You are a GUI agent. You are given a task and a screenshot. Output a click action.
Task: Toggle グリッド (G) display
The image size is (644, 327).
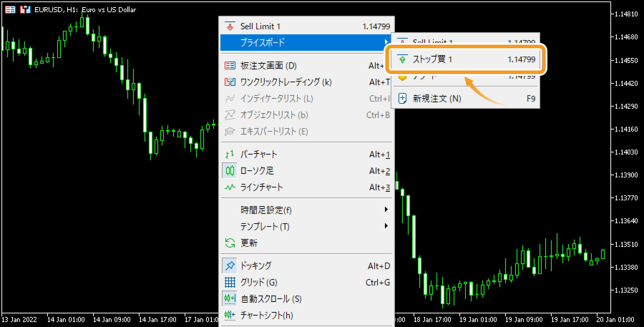point(307,282)
